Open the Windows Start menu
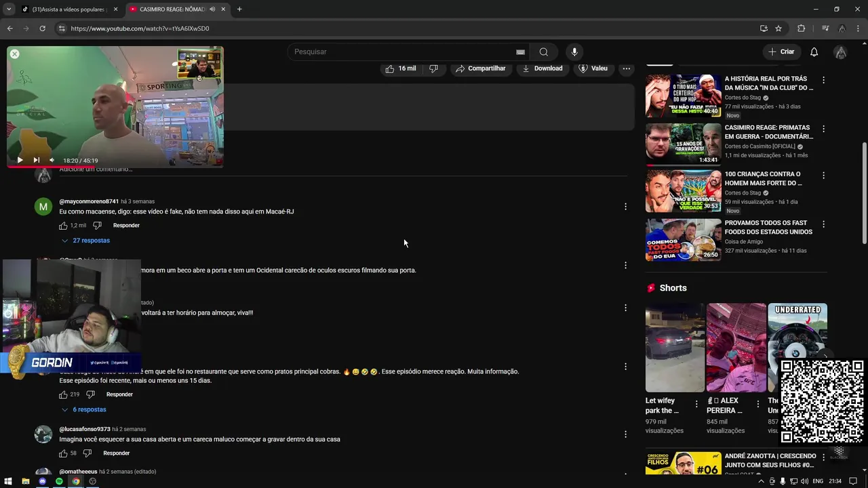 tap(8, 481)
